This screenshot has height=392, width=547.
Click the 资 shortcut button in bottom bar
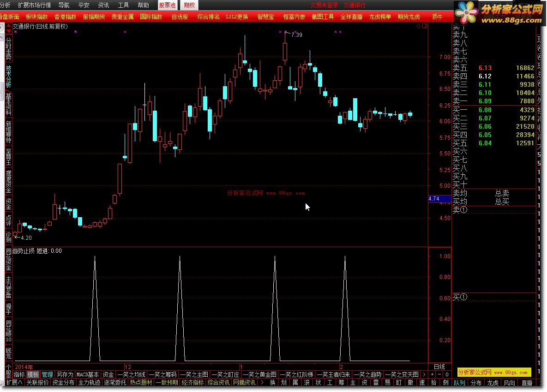[x=364, y=383]
